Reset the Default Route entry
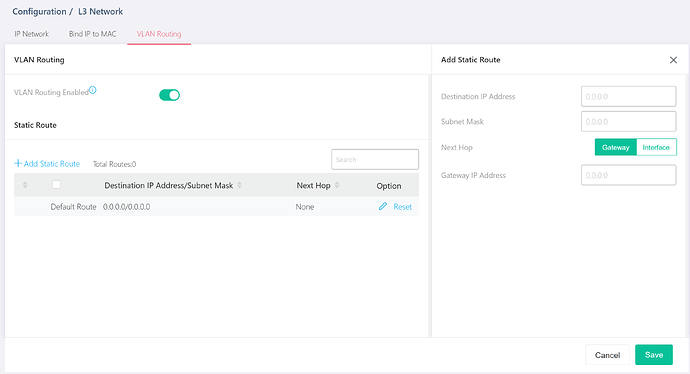The image size is (690, 374). 403,207
